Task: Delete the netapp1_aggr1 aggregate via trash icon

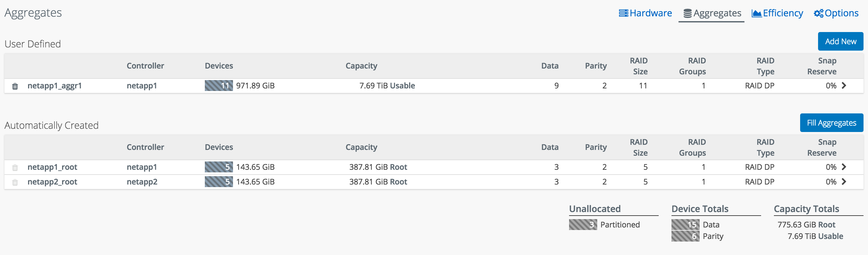Action: pos(15,86)
